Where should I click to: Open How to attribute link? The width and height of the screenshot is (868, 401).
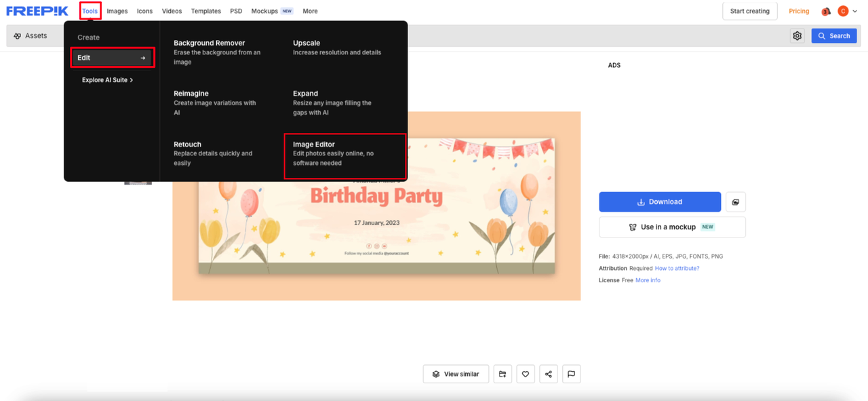coord(677,268)
